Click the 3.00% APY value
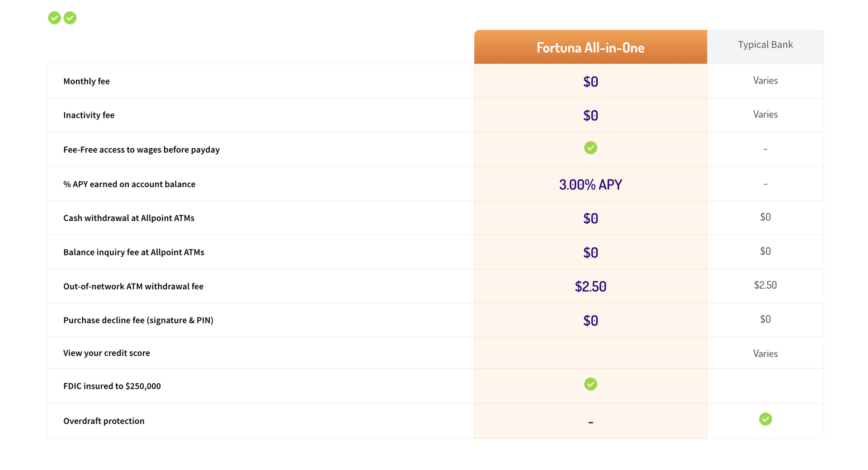Viewport: 868px width, 470px height. click(590, 184)
